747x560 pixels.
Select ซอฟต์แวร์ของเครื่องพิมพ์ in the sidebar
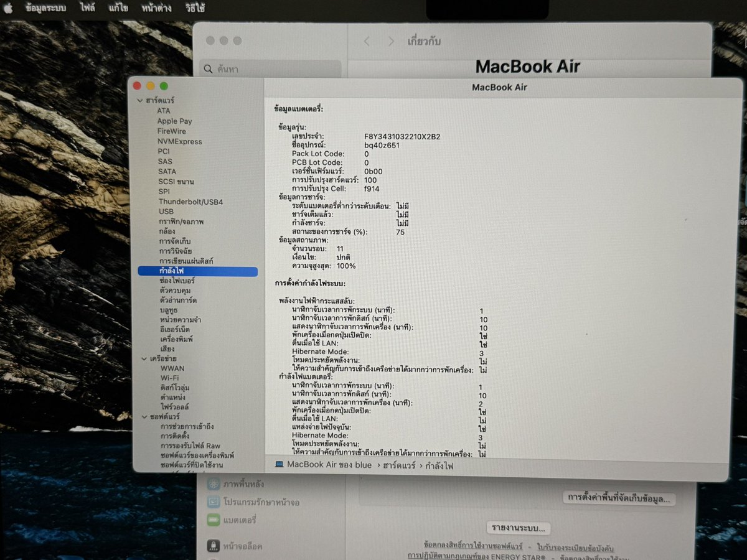(197, 455)
